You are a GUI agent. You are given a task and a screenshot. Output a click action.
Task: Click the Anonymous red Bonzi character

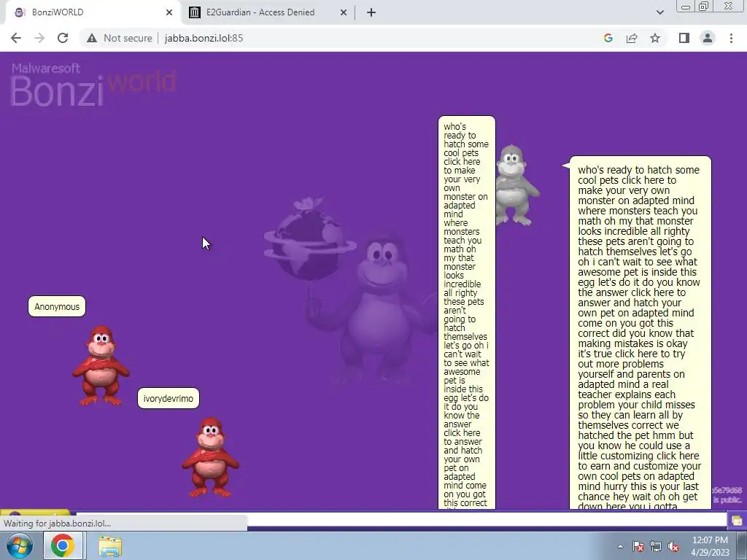[x=101, y=366]
